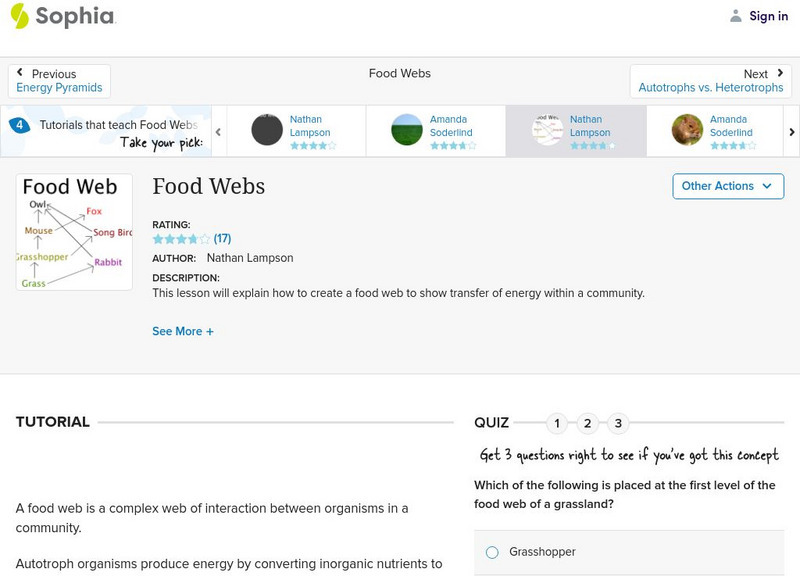
Task: Go to Previous lesson Energy Pyramids
Action: pyautogui.click(x=59, y=81)
